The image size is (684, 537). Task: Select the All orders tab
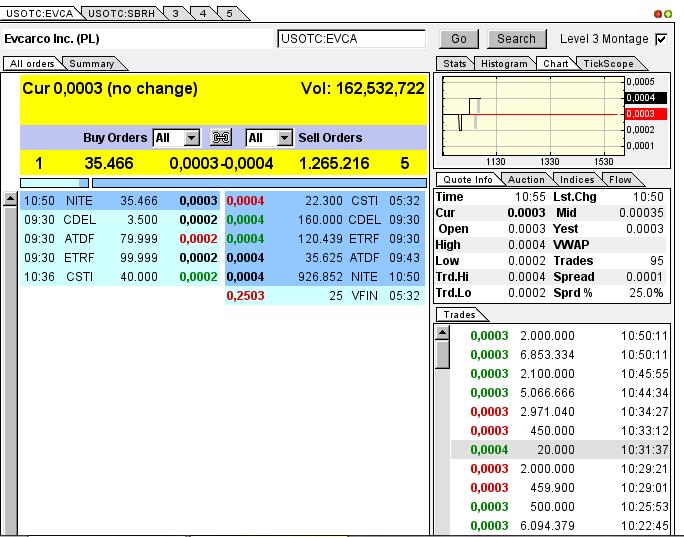tap(32, 64)
